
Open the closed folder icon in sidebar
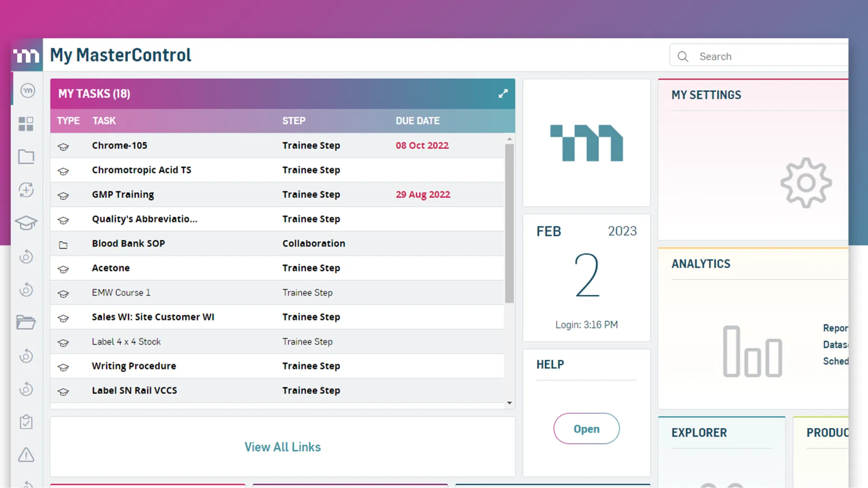(26, 157)
